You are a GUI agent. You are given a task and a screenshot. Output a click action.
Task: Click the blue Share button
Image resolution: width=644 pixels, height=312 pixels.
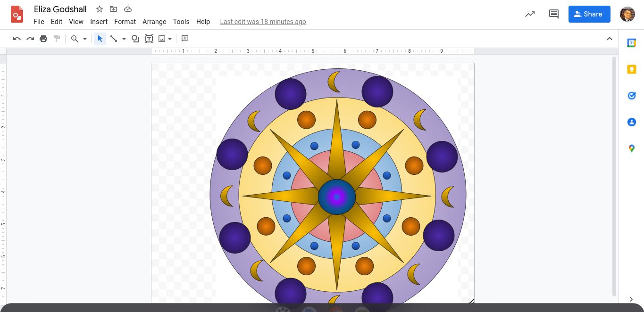589,14
